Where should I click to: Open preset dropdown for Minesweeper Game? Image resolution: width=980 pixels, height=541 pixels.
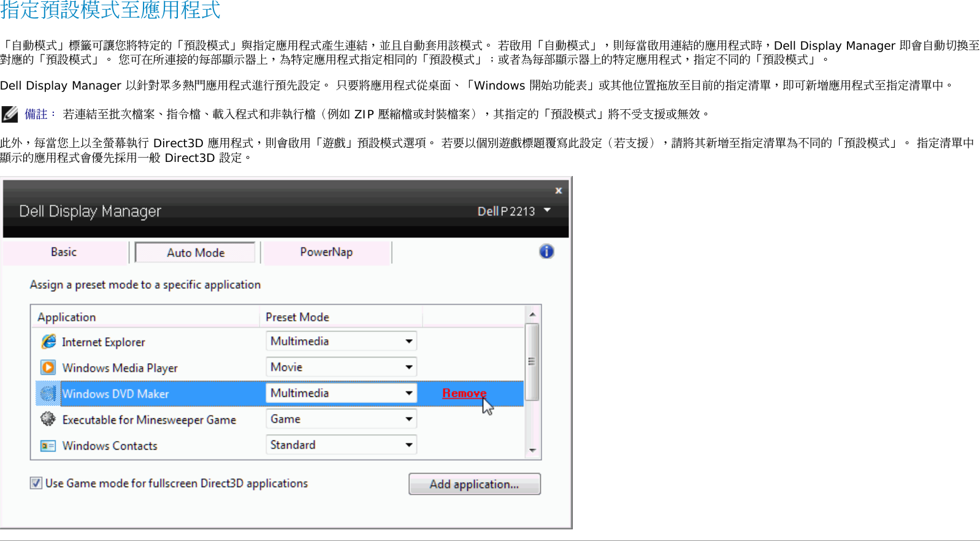tap(342, 419)
